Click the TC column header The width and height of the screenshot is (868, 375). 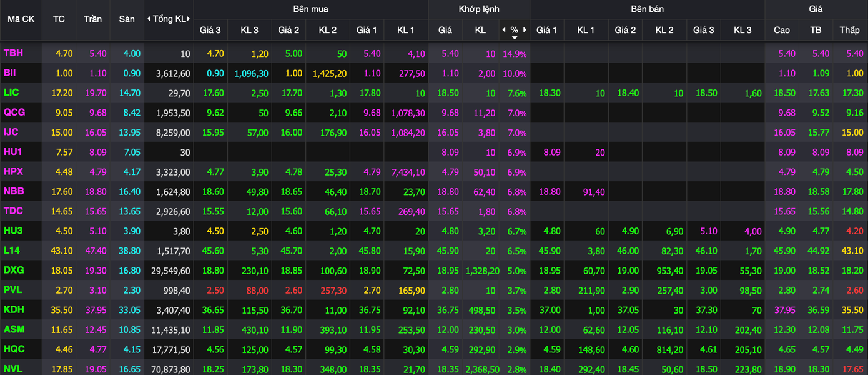(59, 19)
